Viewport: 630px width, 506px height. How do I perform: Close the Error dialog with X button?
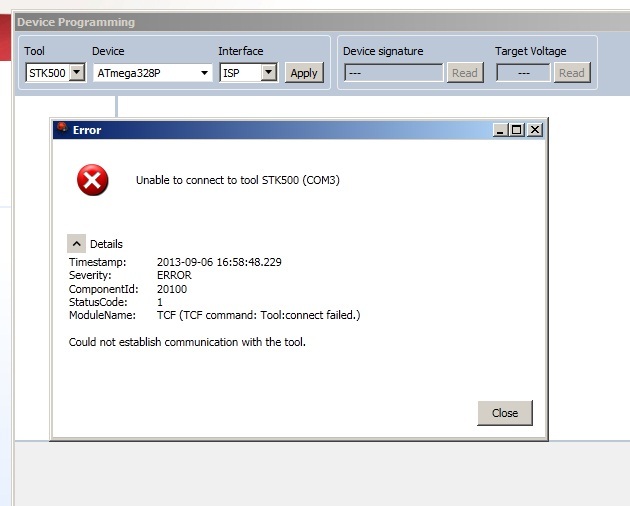click(535, 130)
